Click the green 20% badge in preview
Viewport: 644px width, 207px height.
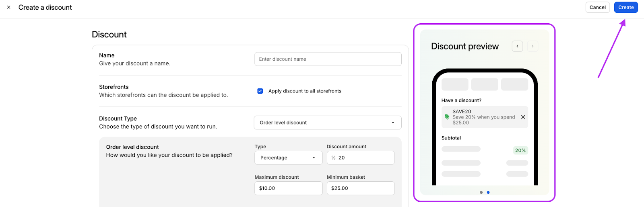click(x=520, y=150)
